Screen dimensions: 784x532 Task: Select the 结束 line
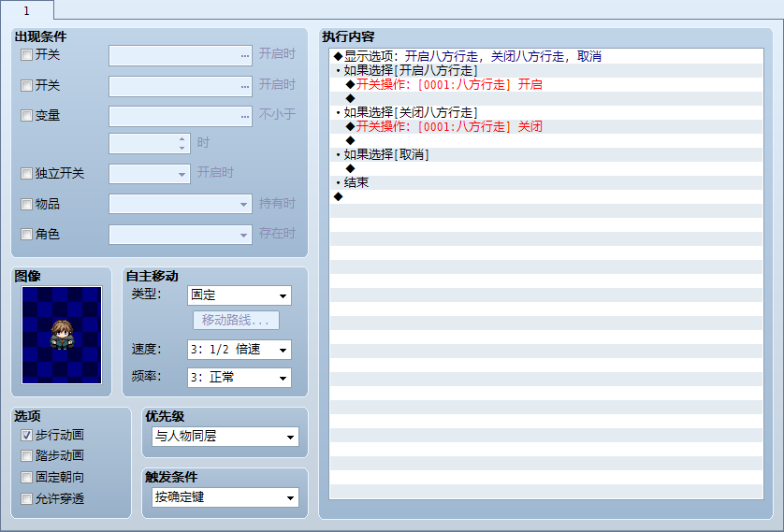[x=546, y=181]
